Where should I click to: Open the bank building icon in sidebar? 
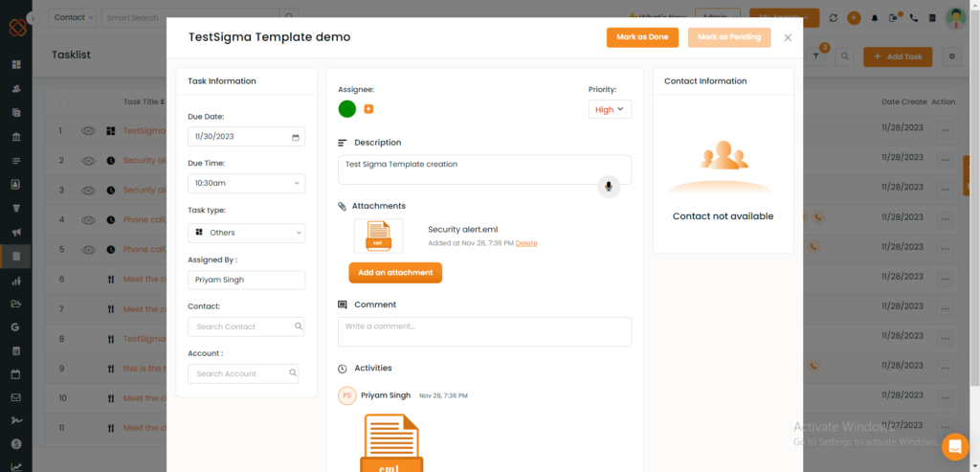tap(16, 137)
